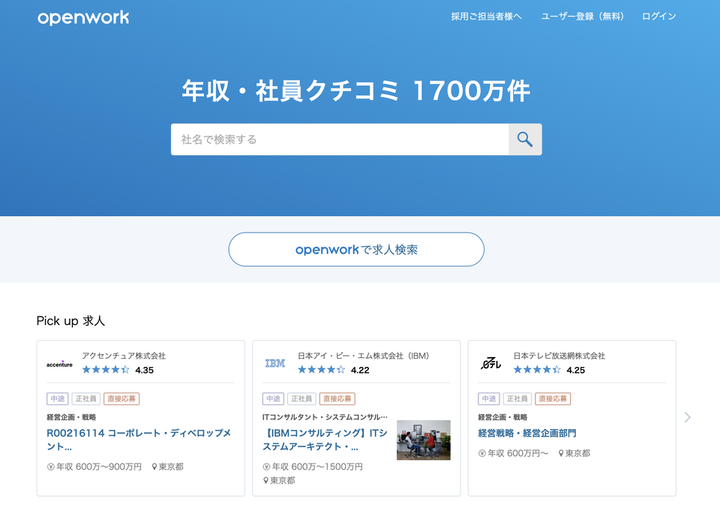Click ITコンサルタント・システムコンサル category text
The height and width of the screenshot is (517, 720).
pyautogui.click(x=325, y=417)
